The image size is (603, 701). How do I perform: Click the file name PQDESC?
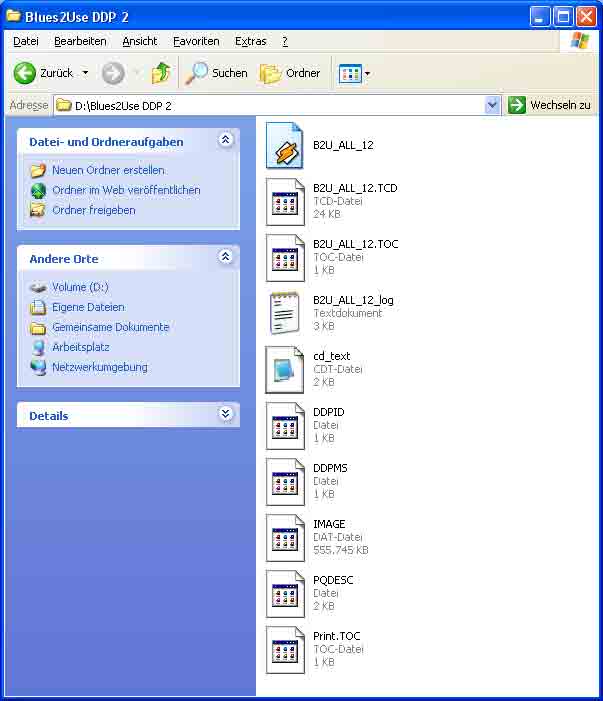tap(333, 580)
